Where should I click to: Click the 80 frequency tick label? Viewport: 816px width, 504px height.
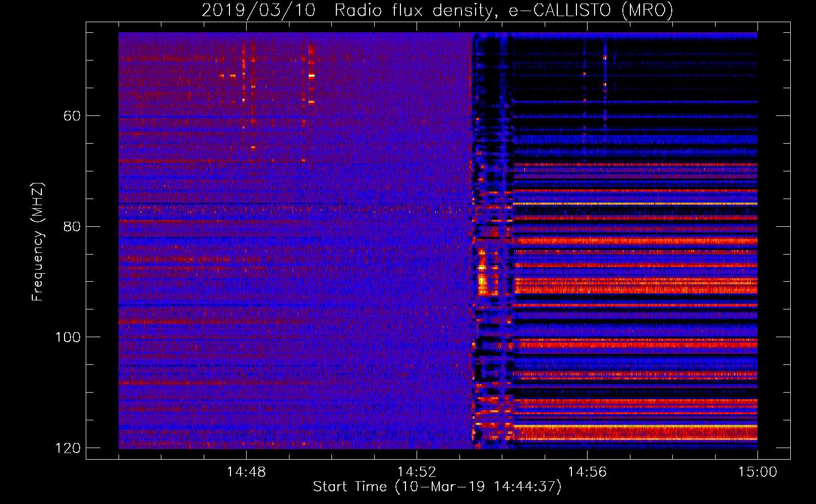72,226
